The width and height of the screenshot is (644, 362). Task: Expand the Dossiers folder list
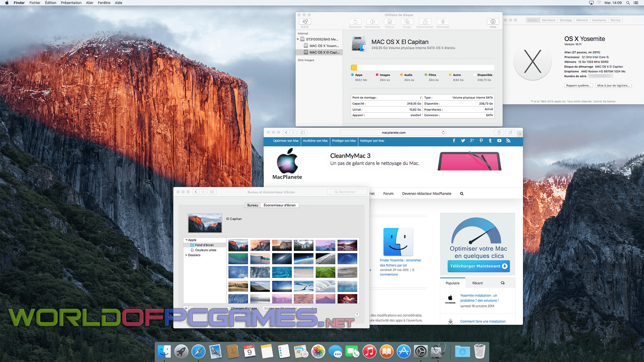click(x=186, y=255)
